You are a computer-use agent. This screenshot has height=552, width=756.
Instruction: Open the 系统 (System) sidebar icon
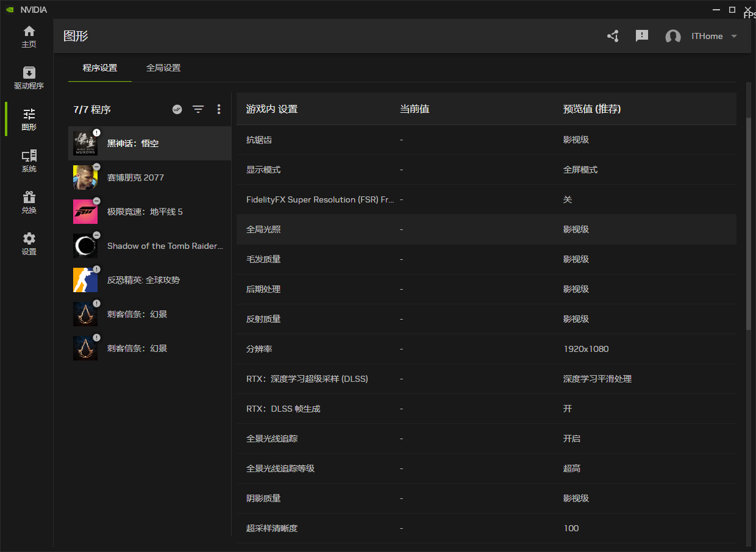click(29, 160)
